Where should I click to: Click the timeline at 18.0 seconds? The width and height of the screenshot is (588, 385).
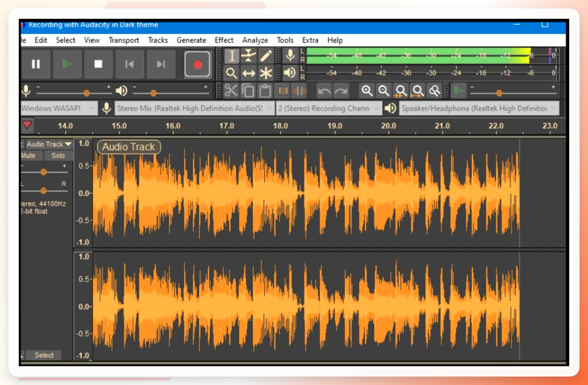tap(280, 126)
